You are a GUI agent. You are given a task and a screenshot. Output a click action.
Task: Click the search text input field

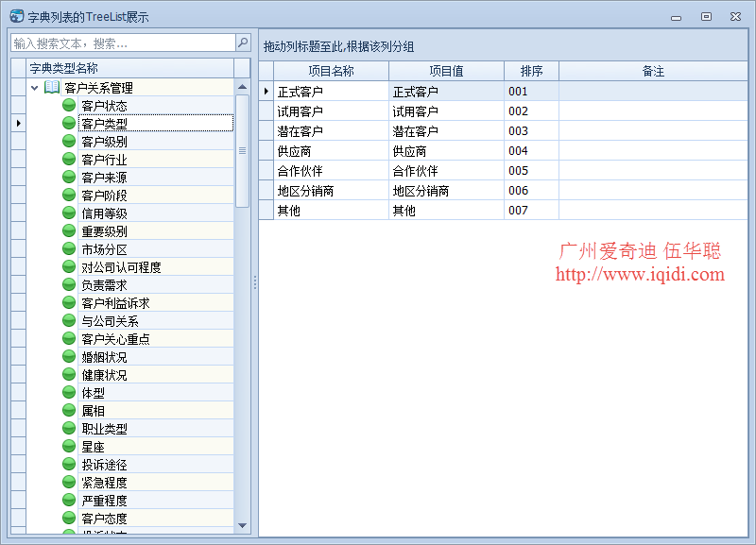coord(123,43)
